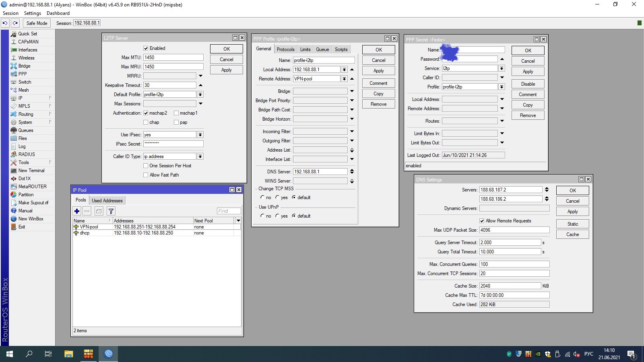Viewport: 644px width, 362px height.
Task: Switch to the Protocols tab
Action: (285, 49)
